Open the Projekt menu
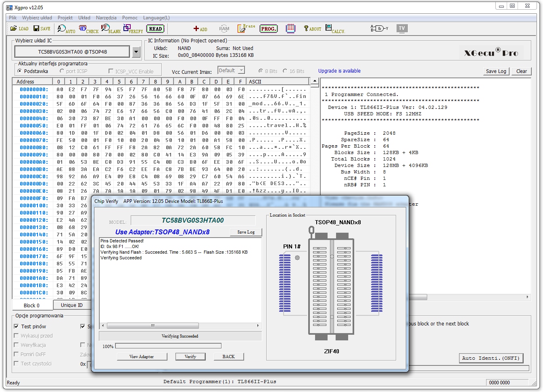Image resolution: width=543 pixels, height=392 pixels. [x=65, y=18]
